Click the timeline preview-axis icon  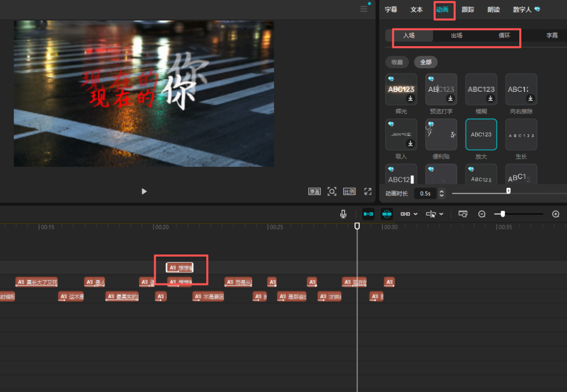463,214
